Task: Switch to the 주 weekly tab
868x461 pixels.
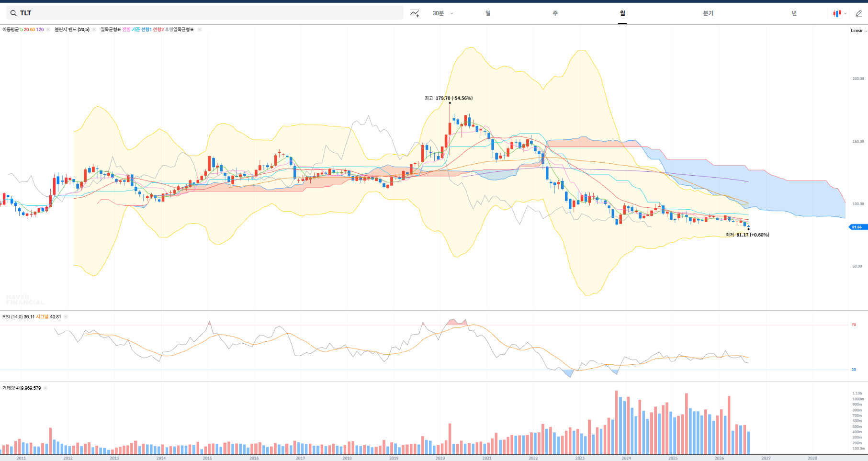Action: coord(555,13)
